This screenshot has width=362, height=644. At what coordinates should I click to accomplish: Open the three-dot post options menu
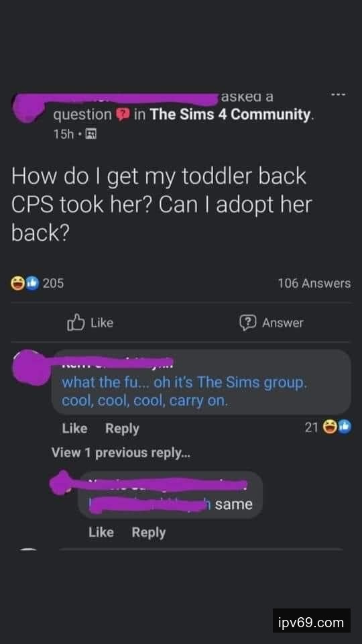(339, 95)
